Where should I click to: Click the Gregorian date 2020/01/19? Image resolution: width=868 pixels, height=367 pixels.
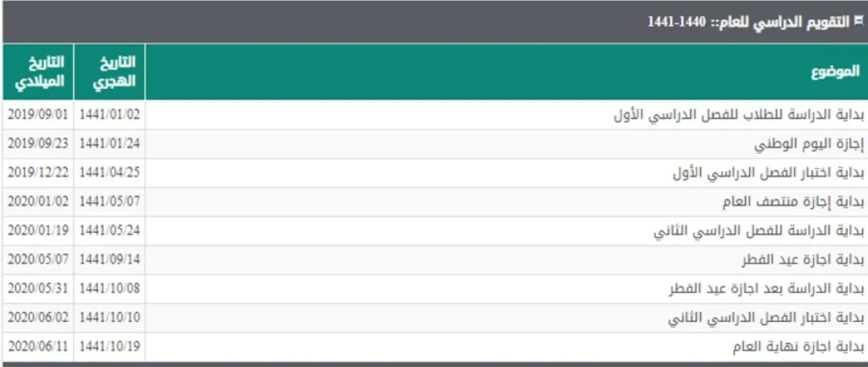pos(38,231)
